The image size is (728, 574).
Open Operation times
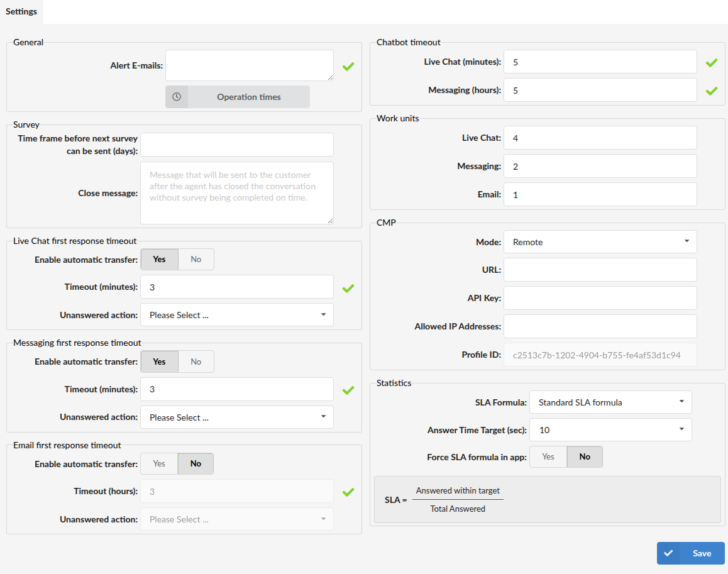click(x=238, y=97)
